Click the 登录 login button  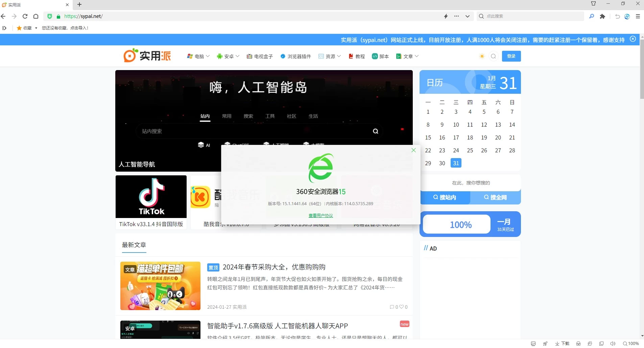tap(511, 56)
